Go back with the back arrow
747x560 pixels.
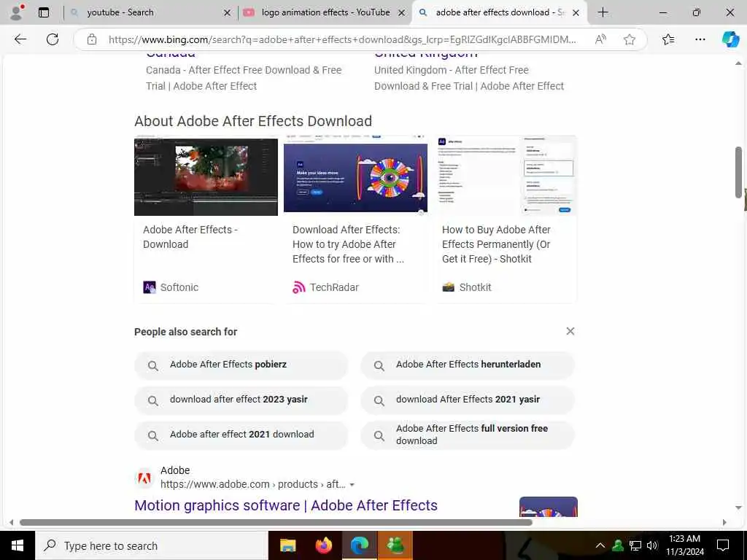coord(20,39)
